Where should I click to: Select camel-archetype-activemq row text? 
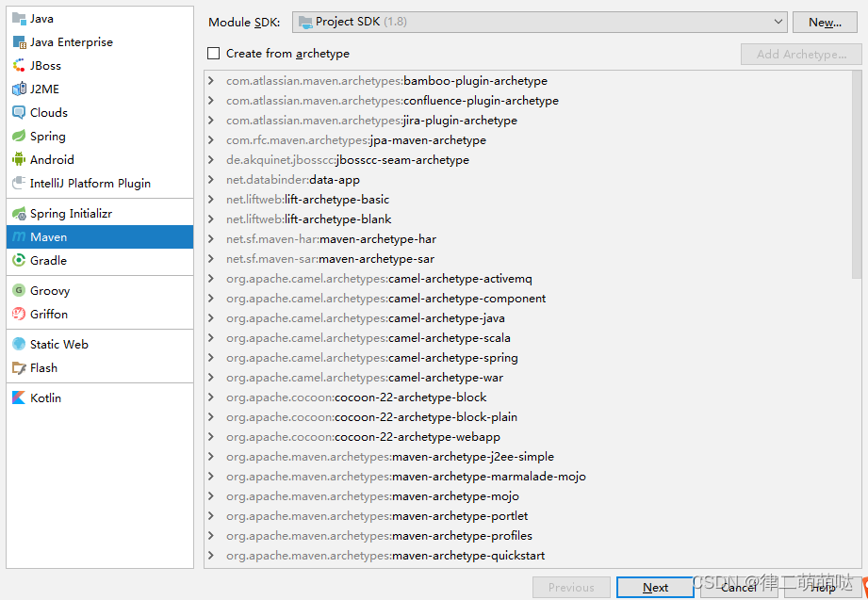coord(379,279)
